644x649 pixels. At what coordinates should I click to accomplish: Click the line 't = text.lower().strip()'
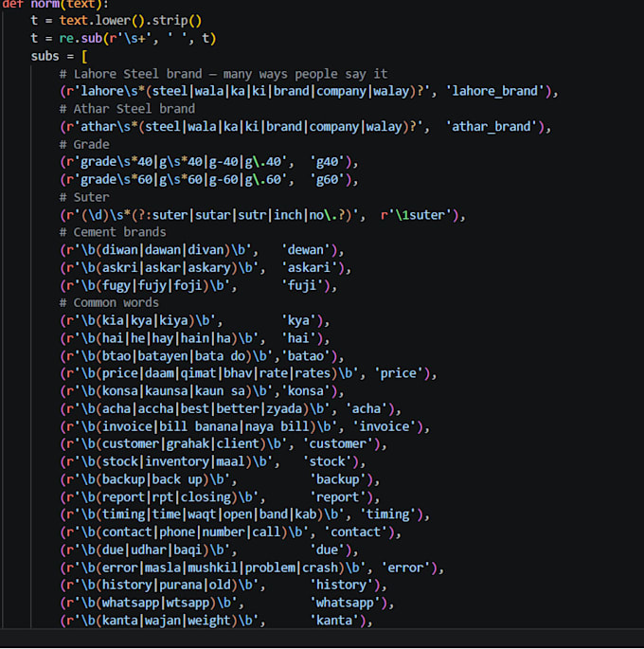[x=116, y=20]
